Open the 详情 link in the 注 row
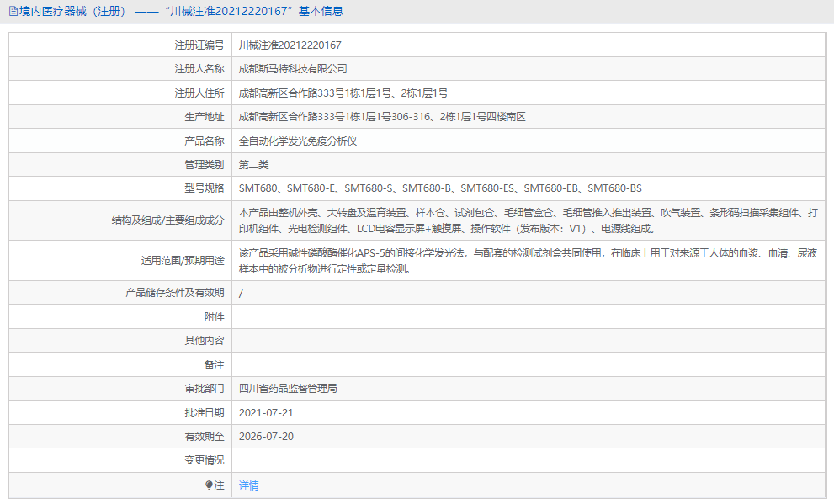This screenshot has height=504, width=834. point(247,485)
